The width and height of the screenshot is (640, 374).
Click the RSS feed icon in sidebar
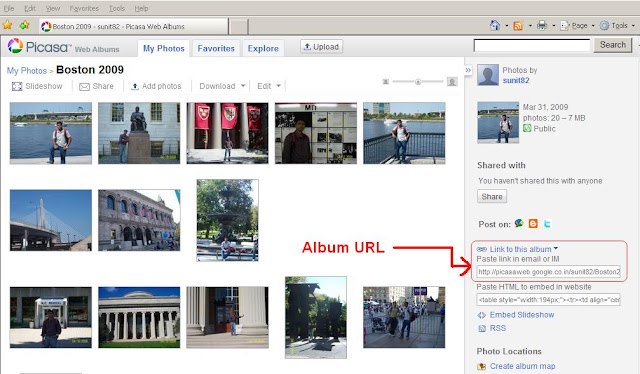[x=482, y=328]
